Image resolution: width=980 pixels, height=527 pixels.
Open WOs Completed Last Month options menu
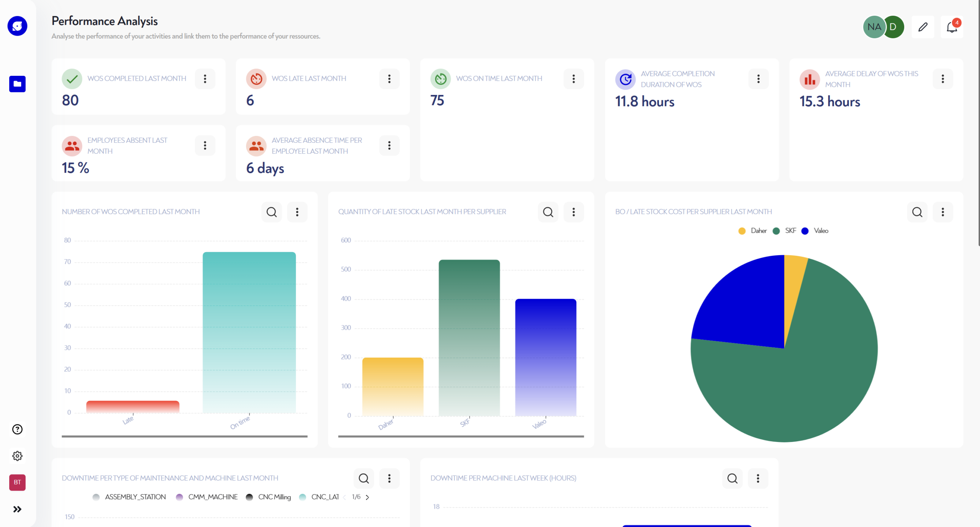point(205,79)
